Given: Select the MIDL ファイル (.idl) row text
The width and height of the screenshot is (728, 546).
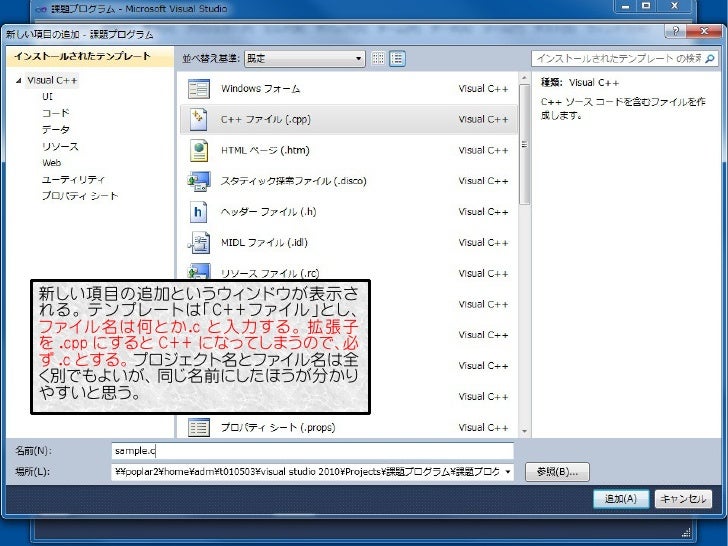Looking at the screenshot, I should [264, 243].
